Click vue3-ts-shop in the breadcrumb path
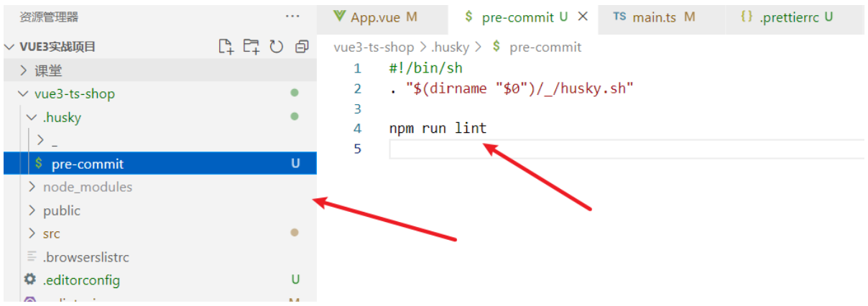868x306 pixels. pyautogui.click(x=374, y=47)
